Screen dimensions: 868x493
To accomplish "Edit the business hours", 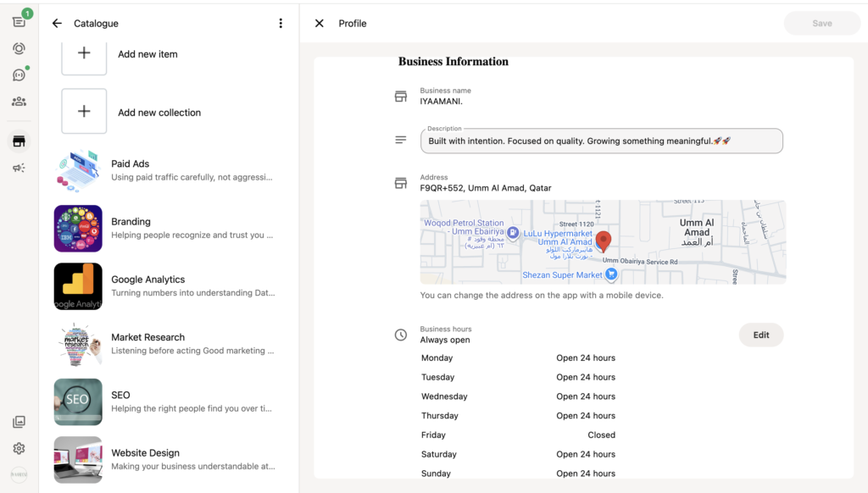I will (x=761, y=335).
